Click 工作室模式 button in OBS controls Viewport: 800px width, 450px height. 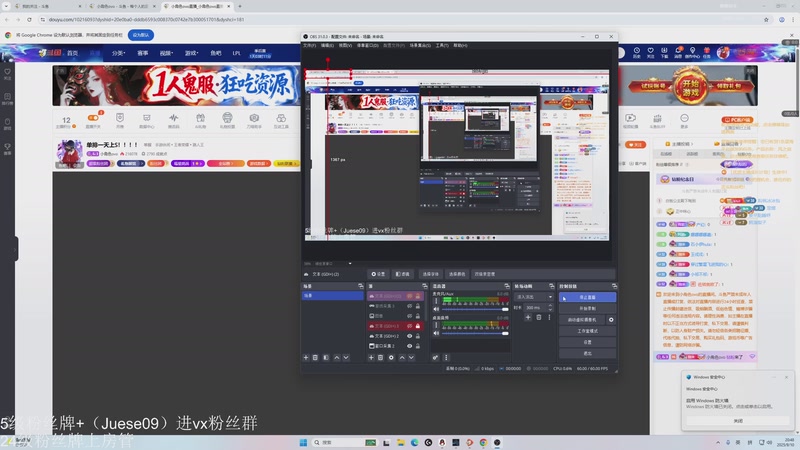[587, 331]
